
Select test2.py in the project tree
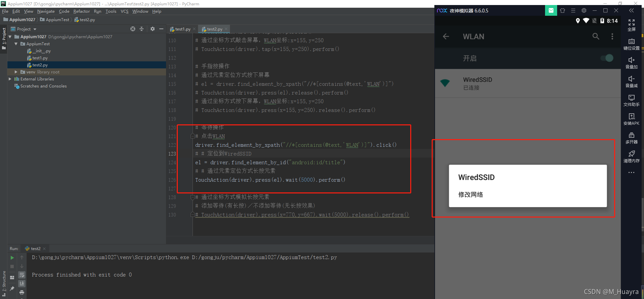pos(38,65)
